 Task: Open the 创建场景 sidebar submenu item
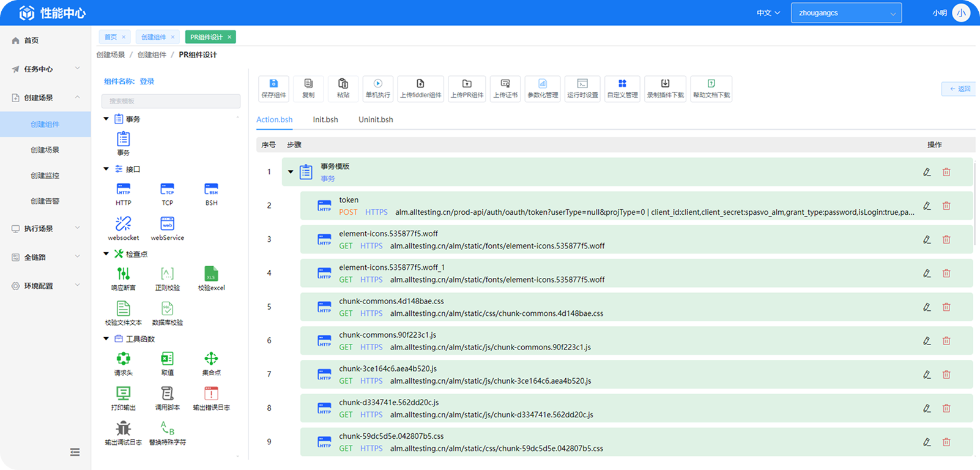click(x=45, y=150)
